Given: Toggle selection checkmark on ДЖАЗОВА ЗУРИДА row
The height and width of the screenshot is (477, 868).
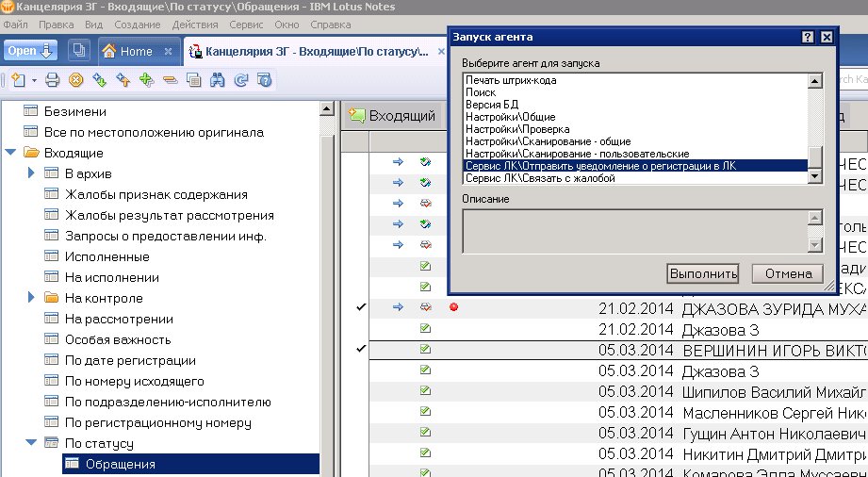Looking at the screenshot, I should (360, 307).
